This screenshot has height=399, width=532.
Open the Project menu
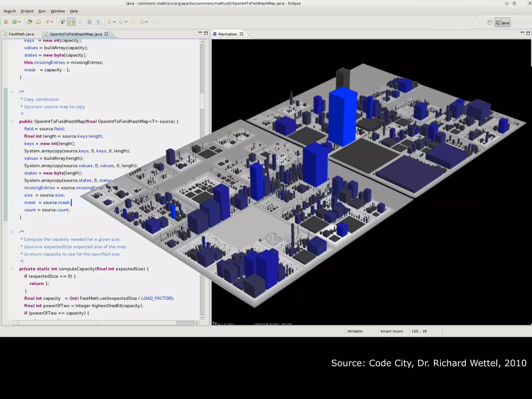pos(27,11)
